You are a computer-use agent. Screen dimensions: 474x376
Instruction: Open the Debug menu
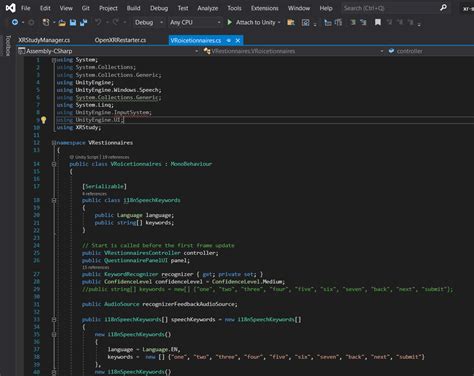point(159,8)
